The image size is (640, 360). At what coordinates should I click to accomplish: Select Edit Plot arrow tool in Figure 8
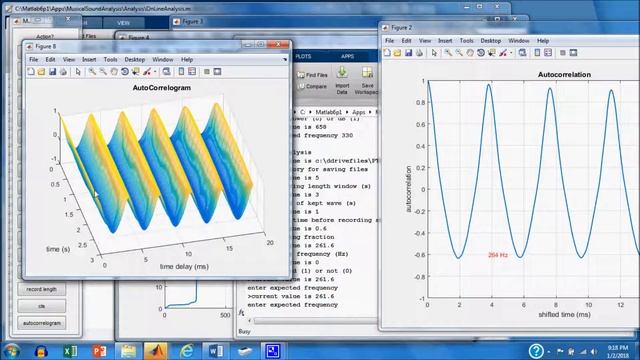(x=78, y=72)
